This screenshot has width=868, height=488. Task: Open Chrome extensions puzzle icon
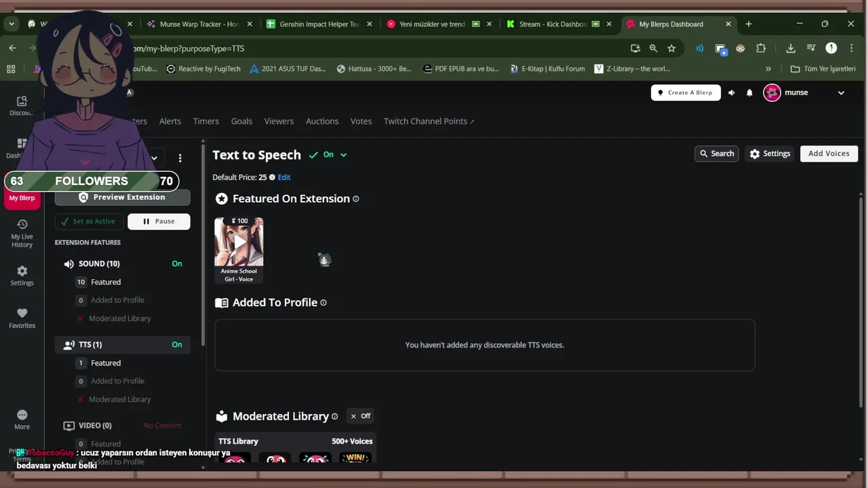click(x=761, y=48)
